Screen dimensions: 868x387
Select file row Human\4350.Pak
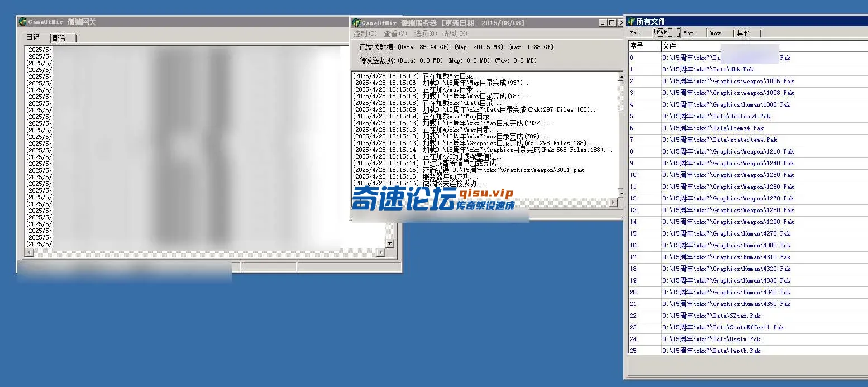pyautogui.click(x=747, y=304)
